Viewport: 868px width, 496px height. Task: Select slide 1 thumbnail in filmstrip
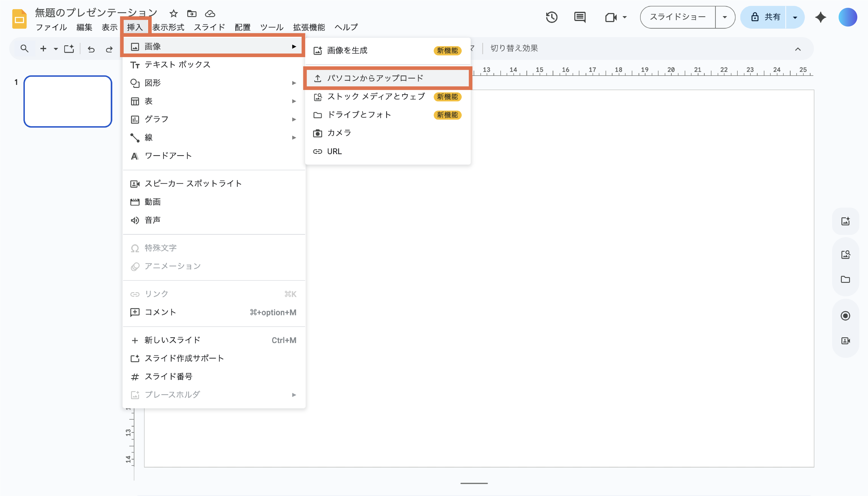(68, 102)
